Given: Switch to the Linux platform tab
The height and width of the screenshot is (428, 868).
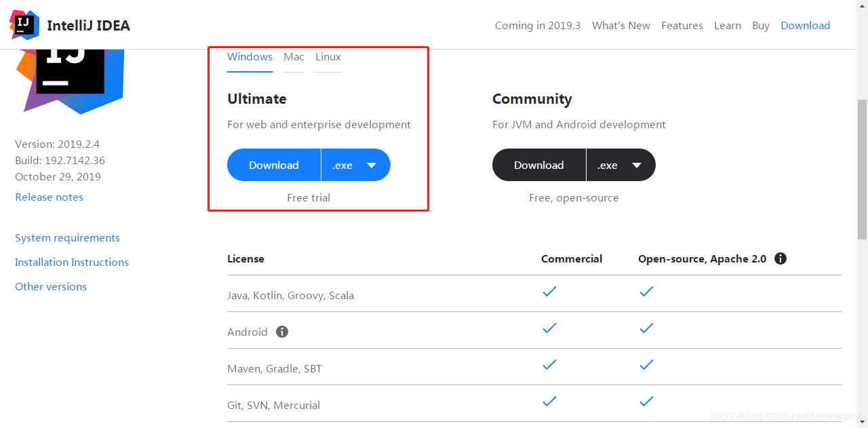Looking at the screenshot, I should click(x=328, y=57).
